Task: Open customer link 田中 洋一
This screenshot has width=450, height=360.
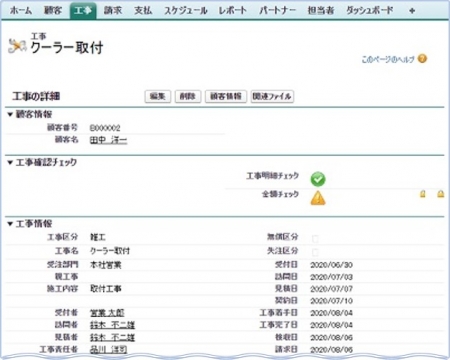Action: point(108,140)
